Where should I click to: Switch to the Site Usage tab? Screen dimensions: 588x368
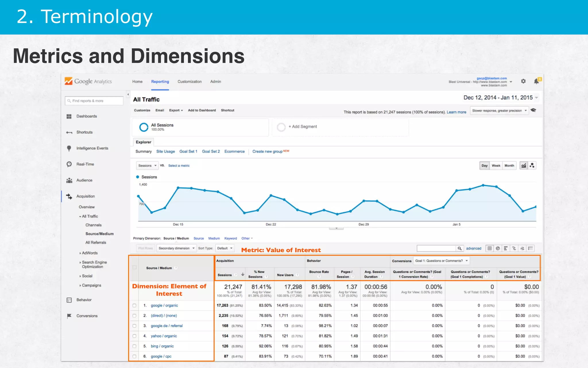(x=165, y=152)
